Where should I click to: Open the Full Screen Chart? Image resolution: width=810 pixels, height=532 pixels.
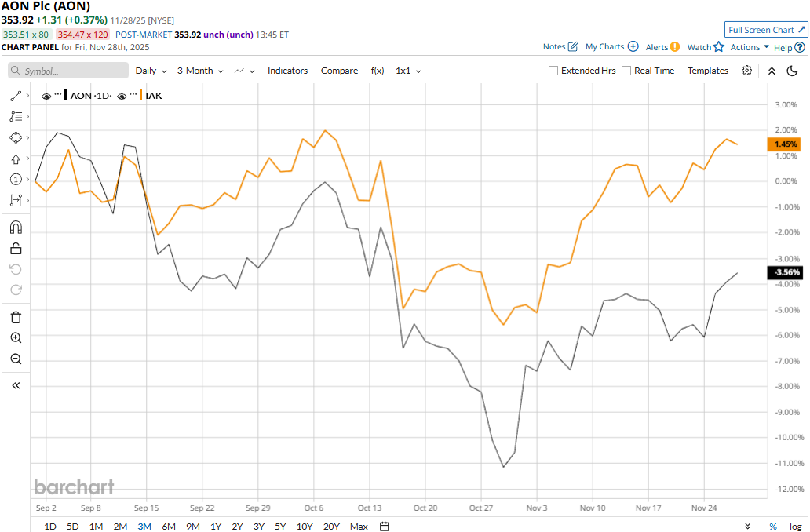(766, 30)
